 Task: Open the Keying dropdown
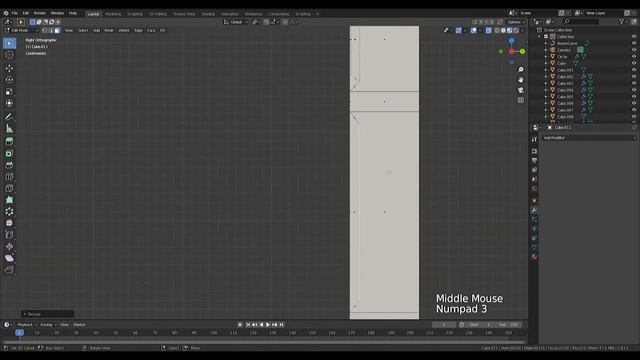(48, 325)
